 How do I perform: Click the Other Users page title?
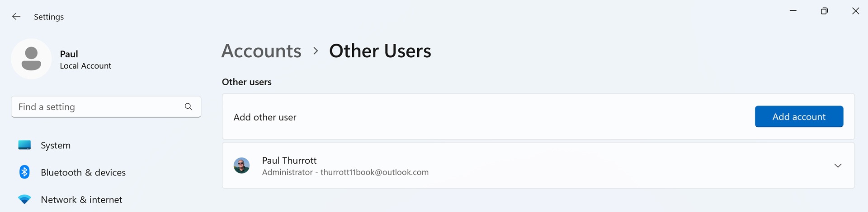(380, 51)
